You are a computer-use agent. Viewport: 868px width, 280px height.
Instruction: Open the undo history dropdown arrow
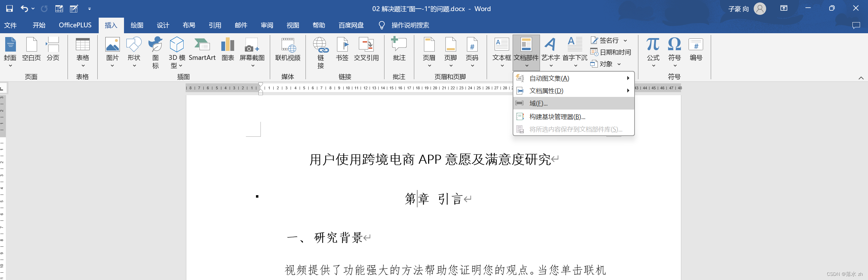click(33, 9)
